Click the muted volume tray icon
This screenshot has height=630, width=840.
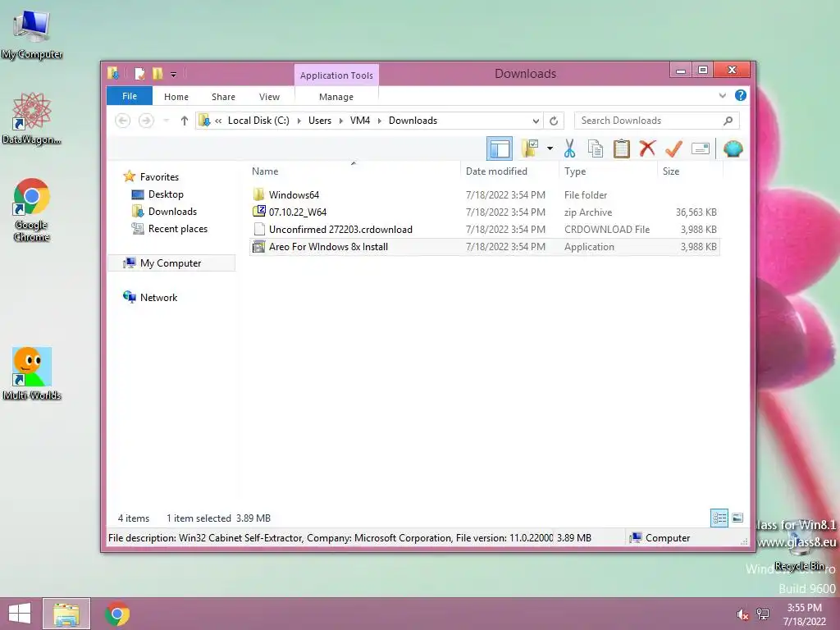742,614
